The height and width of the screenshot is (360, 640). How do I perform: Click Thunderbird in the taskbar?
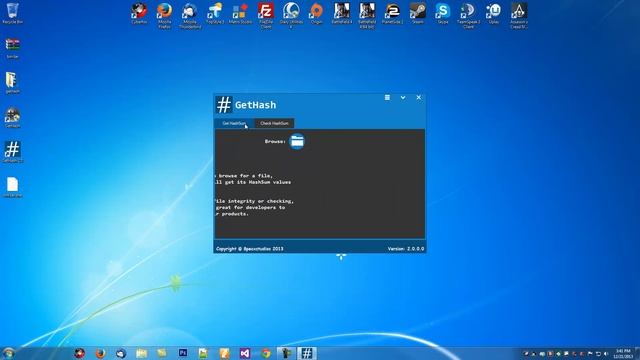coord(121,353)
